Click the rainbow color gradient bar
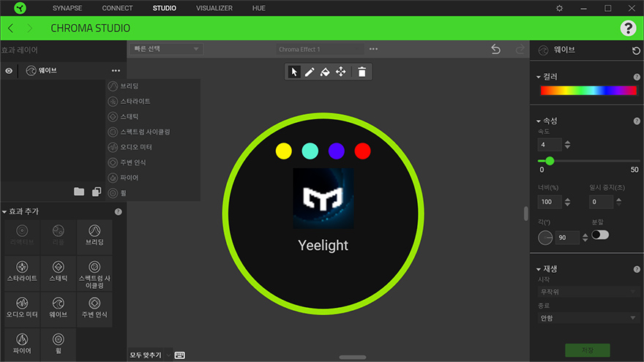 coord(588,91)
